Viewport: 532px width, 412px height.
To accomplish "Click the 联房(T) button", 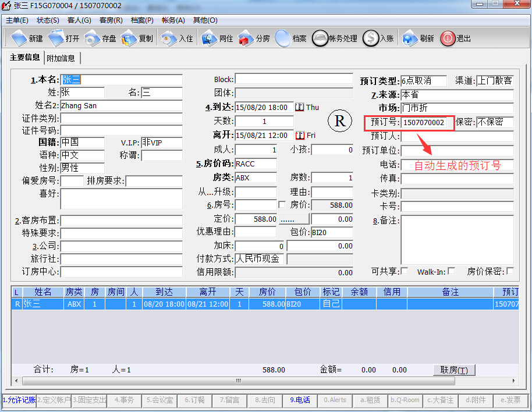I will [454, 370].
